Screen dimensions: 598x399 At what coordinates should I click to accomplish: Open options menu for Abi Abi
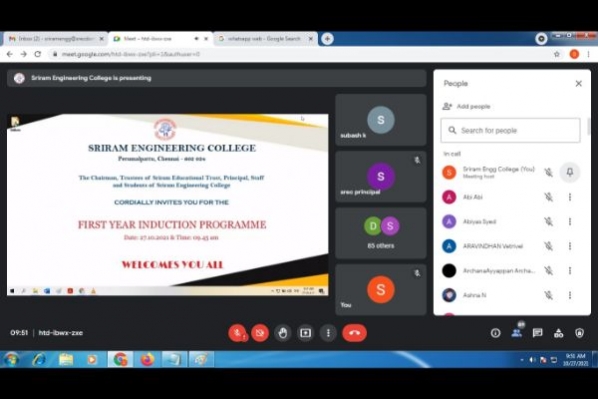coord(570,197)
